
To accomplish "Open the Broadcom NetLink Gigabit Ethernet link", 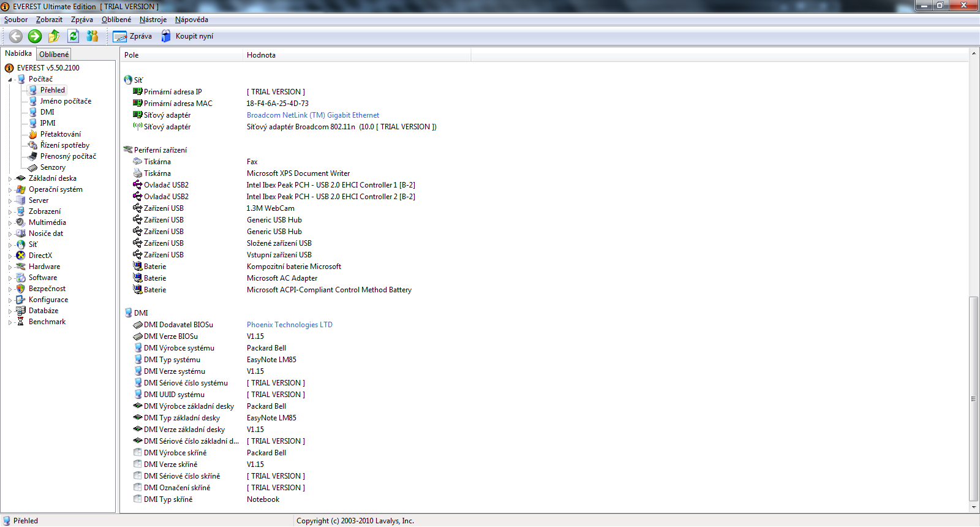I will pos(313,115).
